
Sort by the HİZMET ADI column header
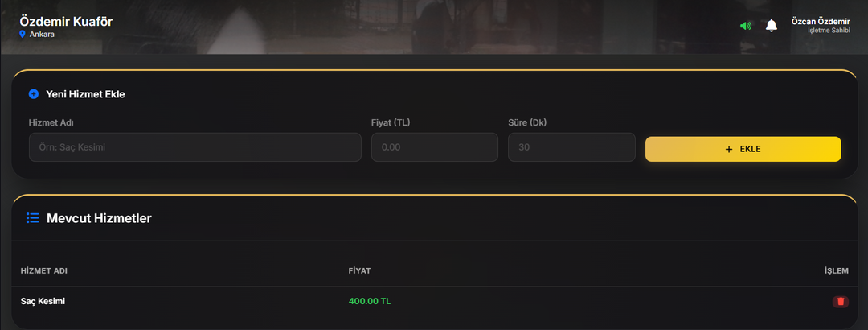coord(43,270)
